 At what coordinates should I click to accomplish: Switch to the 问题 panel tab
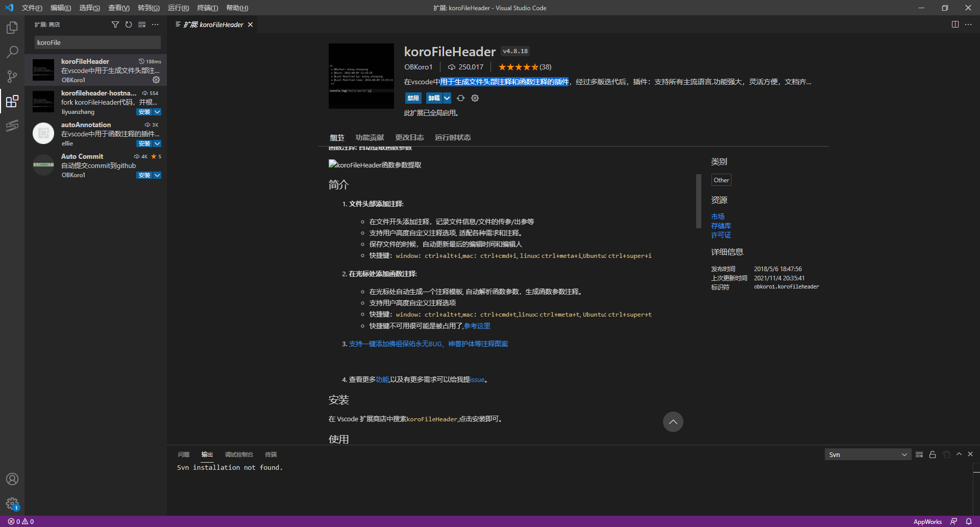184,454
